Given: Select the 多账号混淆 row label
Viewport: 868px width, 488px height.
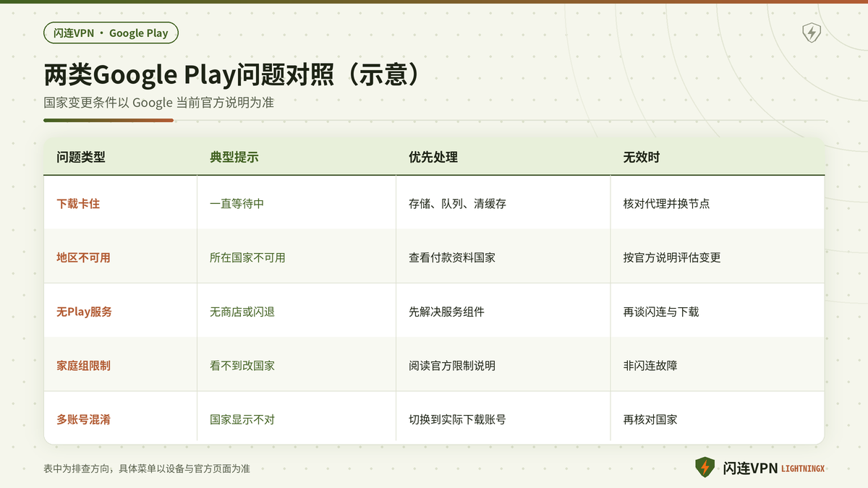Looking at the screenshot, I should coord(84,419).
